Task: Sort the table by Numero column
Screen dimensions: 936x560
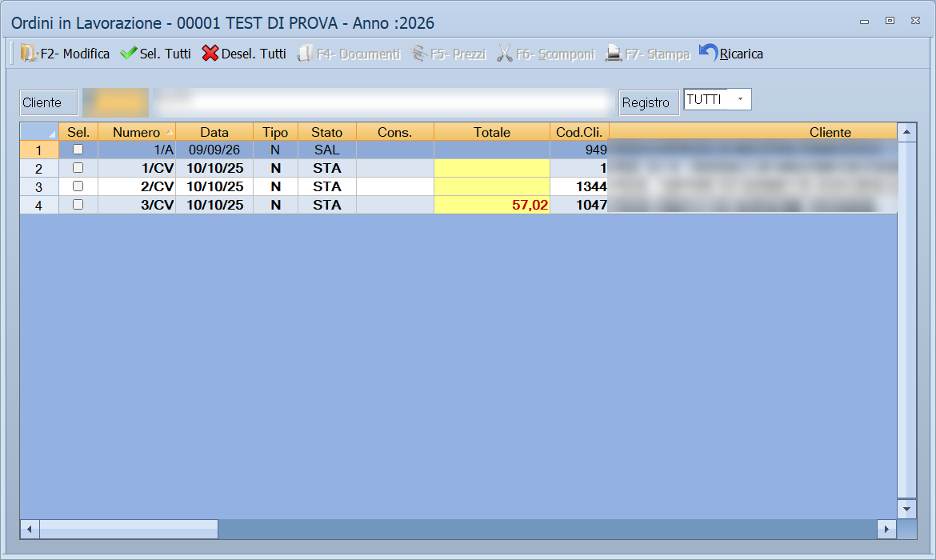Action: point(137,132)
